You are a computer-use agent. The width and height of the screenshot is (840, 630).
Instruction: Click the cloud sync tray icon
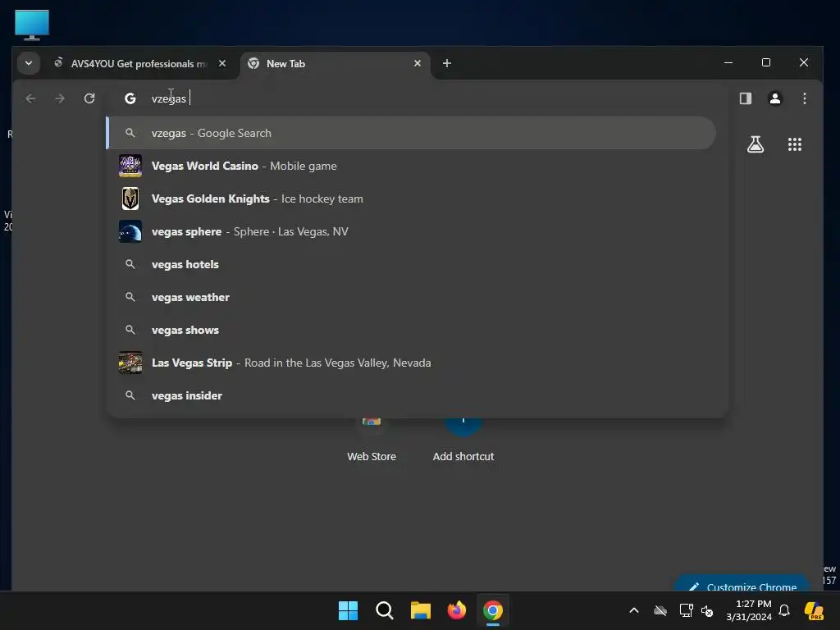(x=660, y=610)
